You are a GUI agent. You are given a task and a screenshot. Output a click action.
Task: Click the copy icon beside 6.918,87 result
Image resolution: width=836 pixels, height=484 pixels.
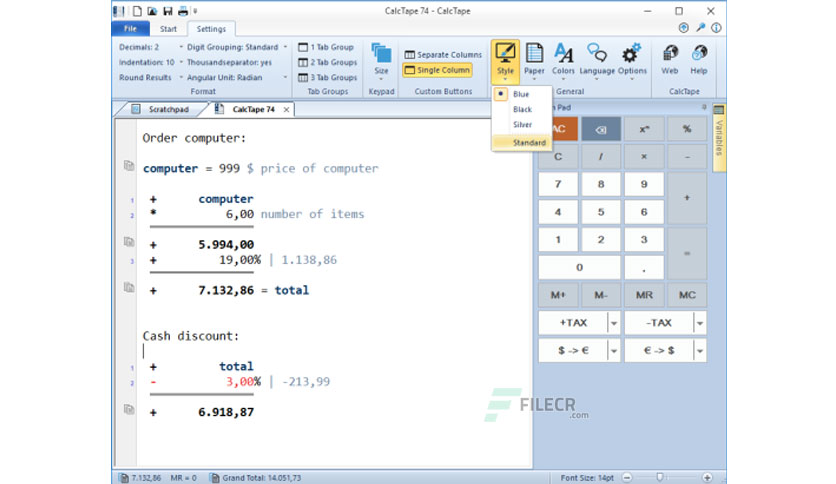(128, 409)
